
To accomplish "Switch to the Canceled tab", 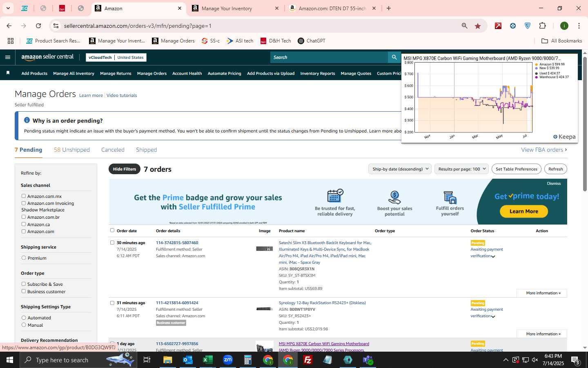I will [x=113, y=150].
